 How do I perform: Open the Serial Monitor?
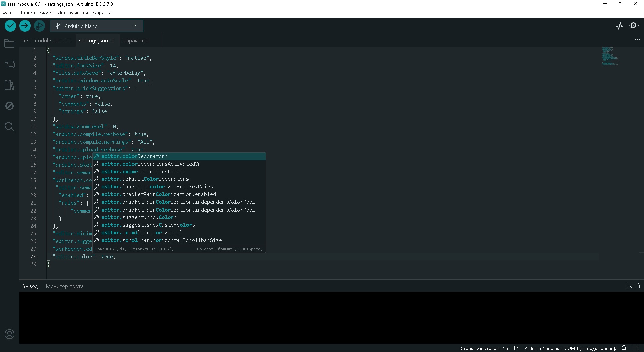click(x=634, y=25)
